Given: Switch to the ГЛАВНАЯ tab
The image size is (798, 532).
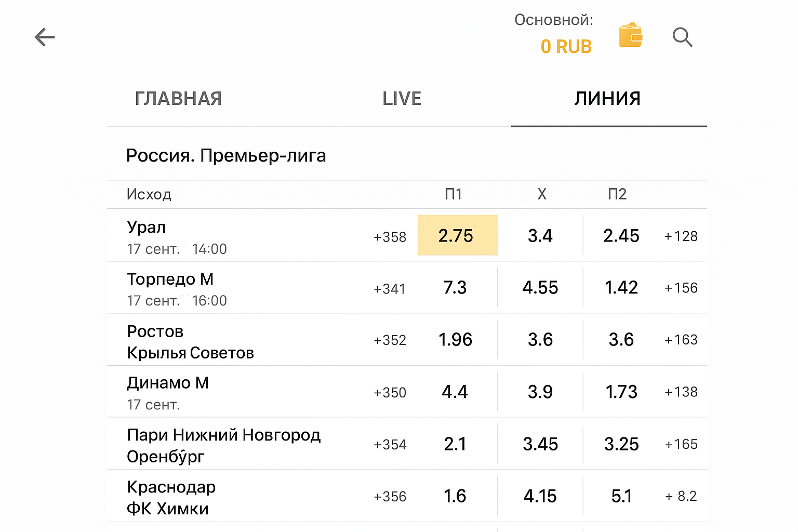Looking at the screenshot, I should (178, 99).
